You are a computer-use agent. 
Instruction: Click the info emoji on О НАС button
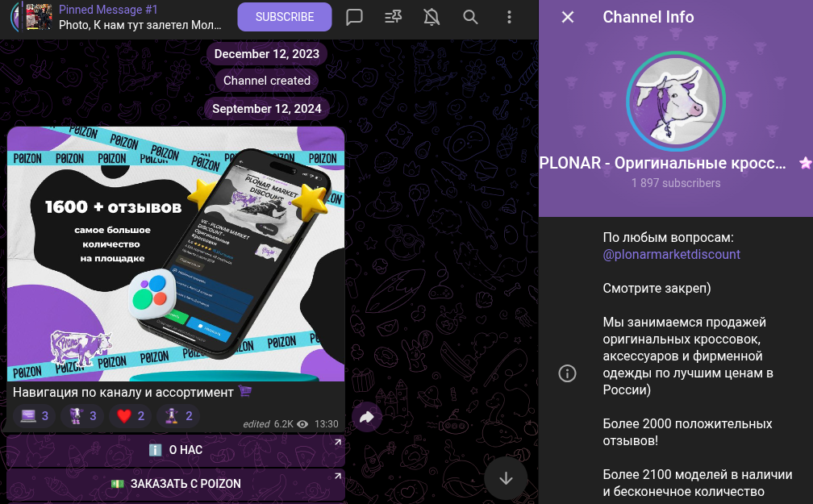coord(156,450)
